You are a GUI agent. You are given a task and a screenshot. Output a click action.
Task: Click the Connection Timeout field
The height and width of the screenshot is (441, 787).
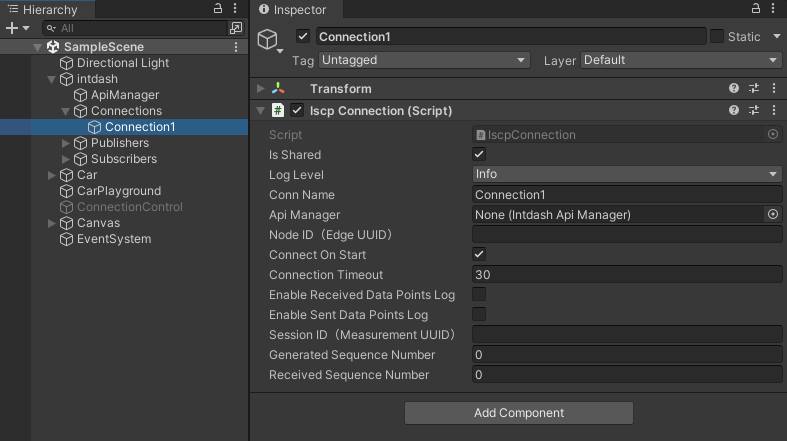click(x=627, y=275)
